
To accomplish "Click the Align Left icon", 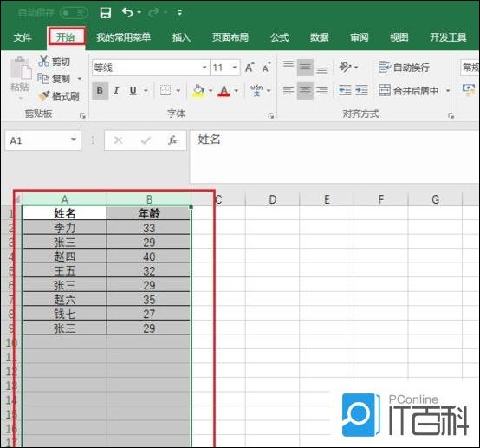I will coord(289,90).
